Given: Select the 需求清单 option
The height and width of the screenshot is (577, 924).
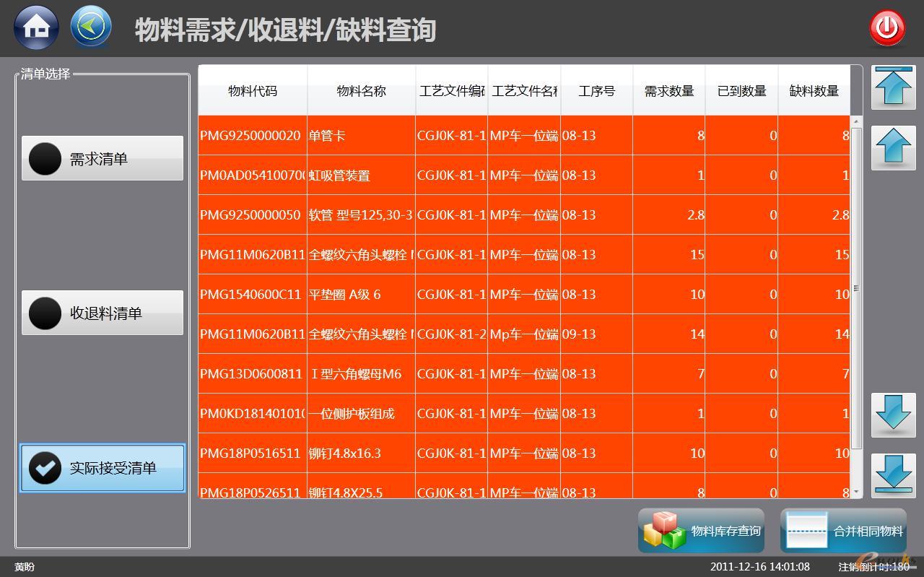Looking at the screenshot, I should [102, 158].
